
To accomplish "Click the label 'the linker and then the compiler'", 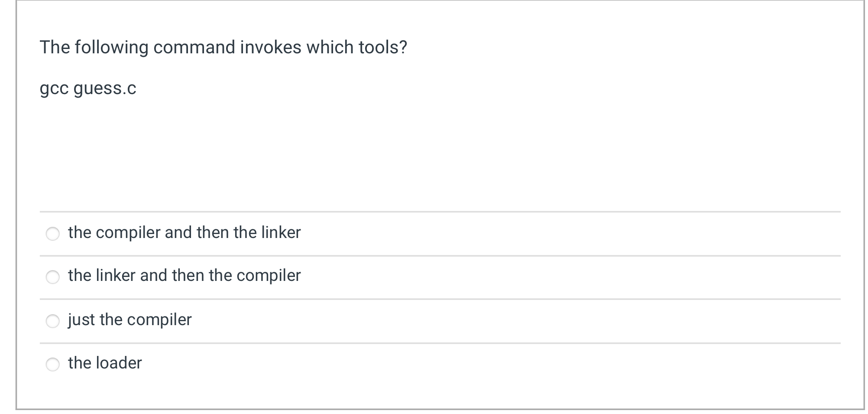I will coord(184,275).
